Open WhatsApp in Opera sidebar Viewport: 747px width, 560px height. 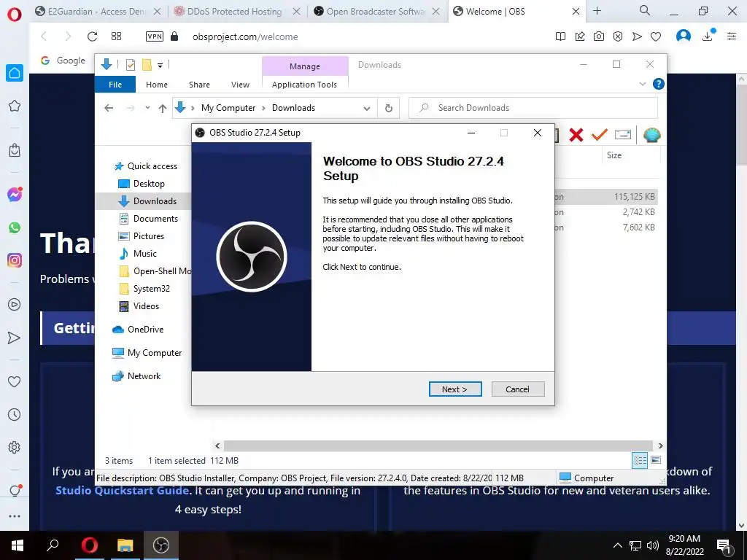15,227
